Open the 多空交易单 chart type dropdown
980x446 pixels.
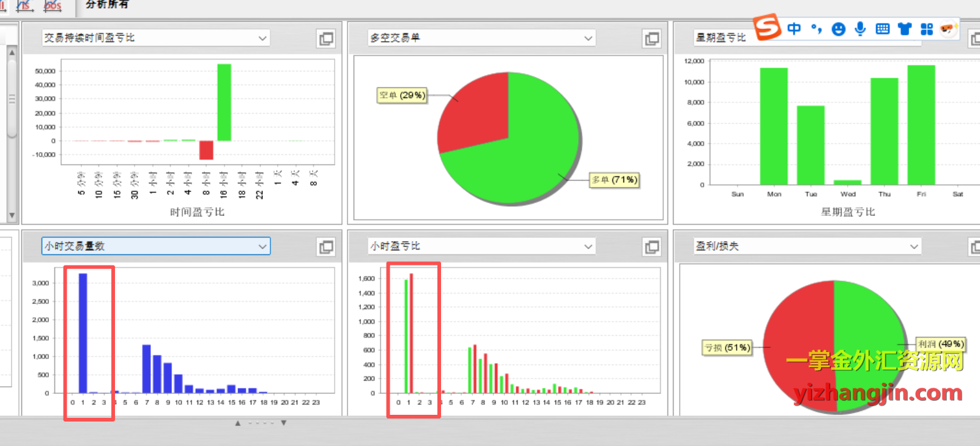click(x=588, y=38)
